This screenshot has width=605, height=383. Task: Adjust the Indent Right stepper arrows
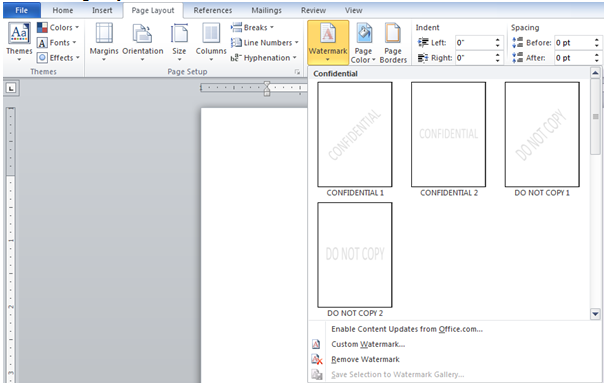(498, 58)
